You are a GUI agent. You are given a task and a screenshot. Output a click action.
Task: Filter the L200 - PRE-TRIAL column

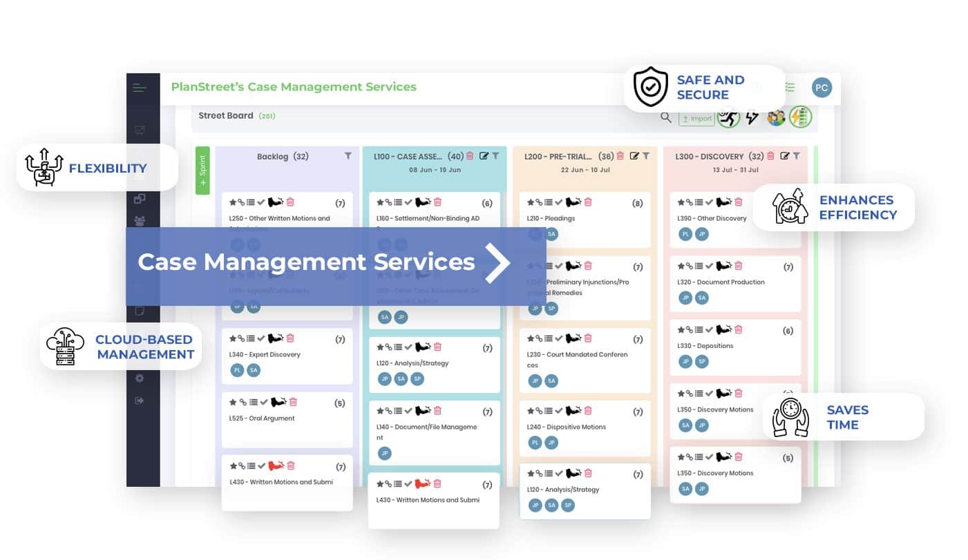tap(645, 156)
